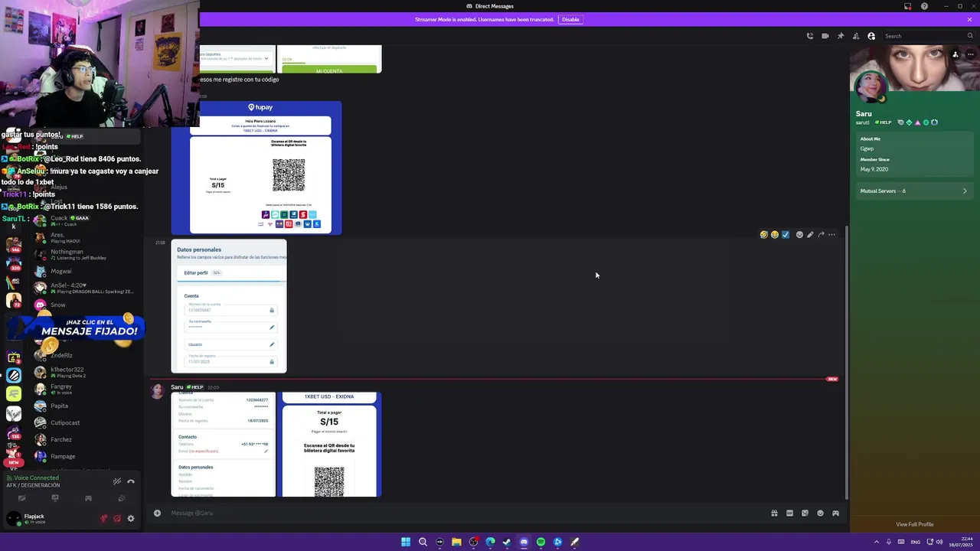Open the Help question mark icon

pyautogui.click(x=925, y=6)
